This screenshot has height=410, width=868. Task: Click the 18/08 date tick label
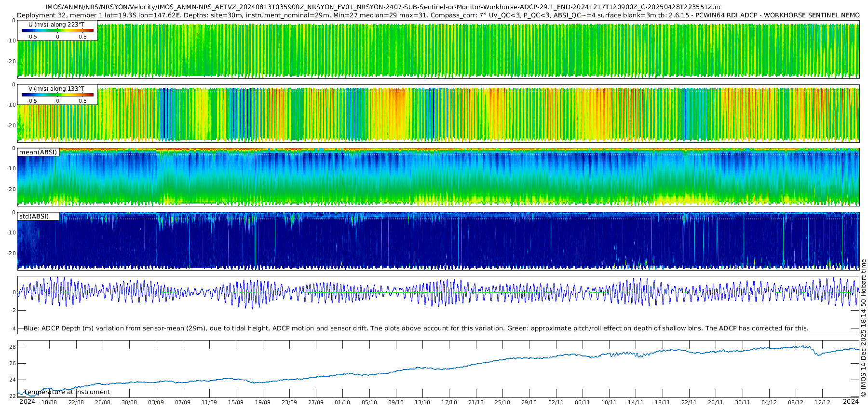pos(49,402)
